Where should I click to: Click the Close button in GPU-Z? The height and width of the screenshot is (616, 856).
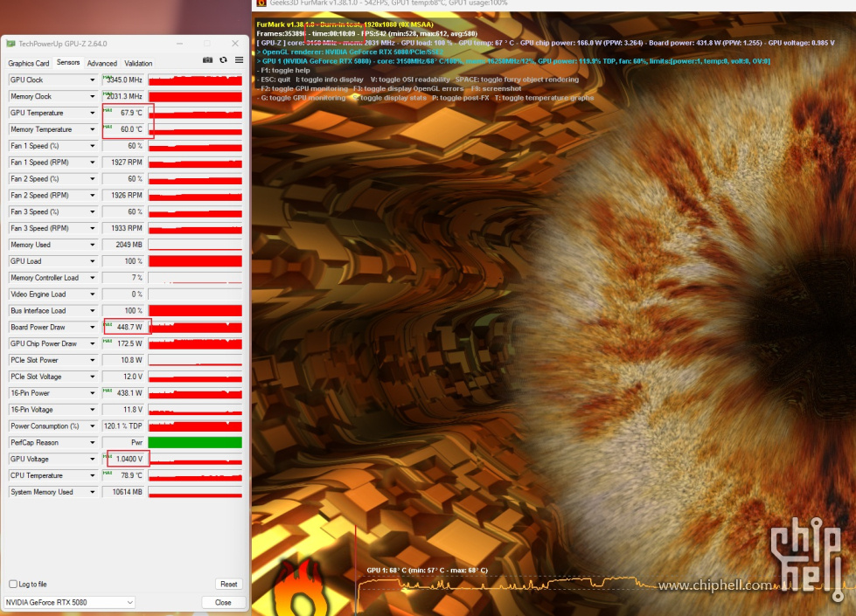tap(223, 602)
